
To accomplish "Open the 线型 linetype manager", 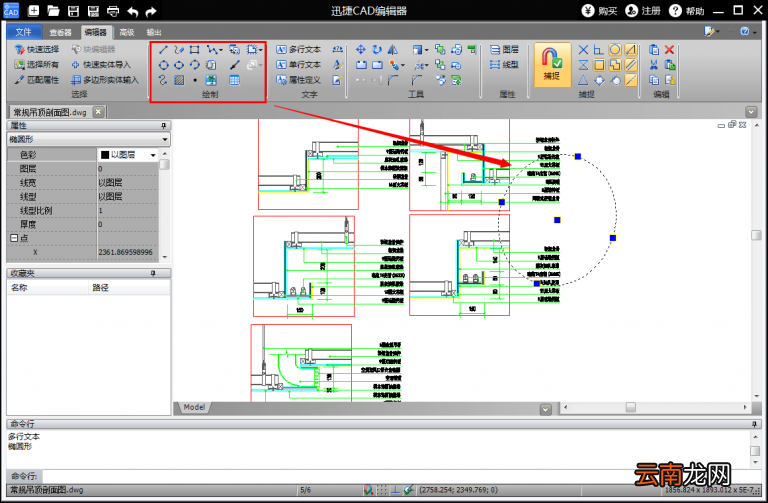I will [504, 65].
